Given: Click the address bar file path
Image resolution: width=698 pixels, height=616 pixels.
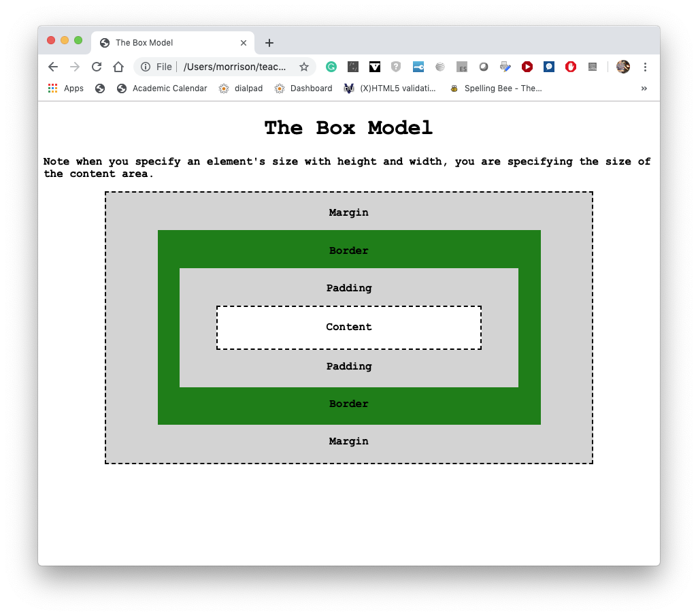Looking at the screenshot, I should [235, 67].
